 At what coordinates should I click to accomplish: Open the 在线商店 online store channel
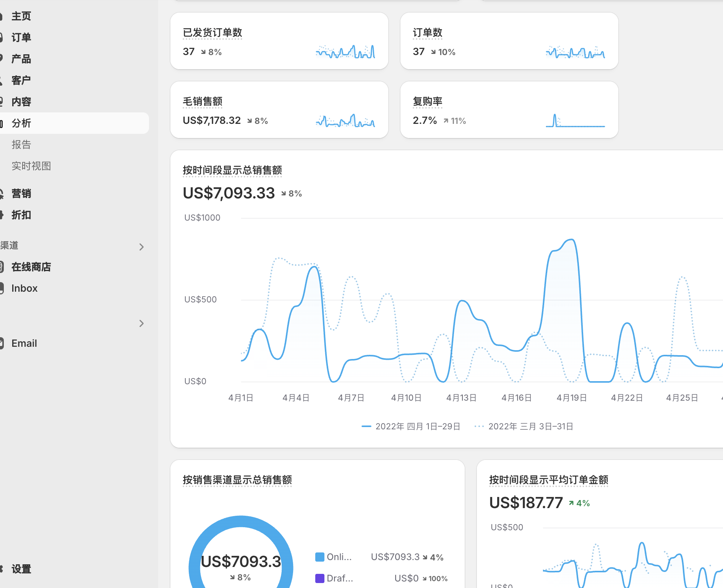click(31, 267)
